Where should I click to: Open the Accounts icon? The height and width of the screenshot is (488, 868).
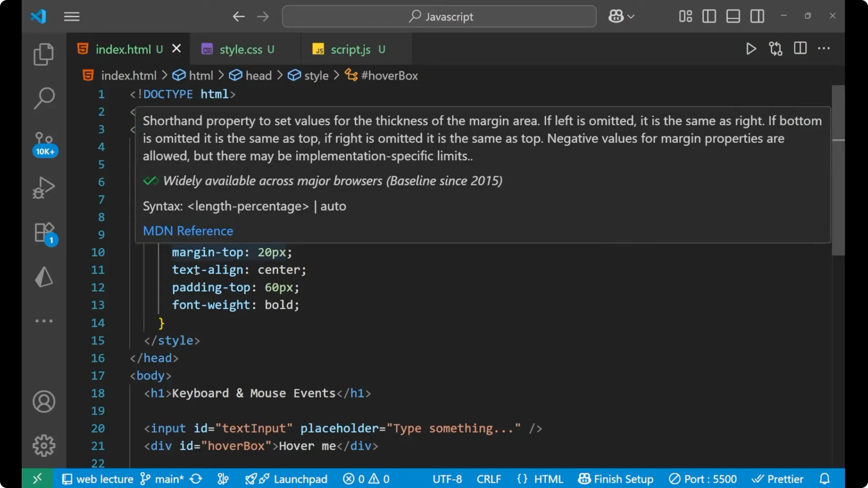(43, 402)
